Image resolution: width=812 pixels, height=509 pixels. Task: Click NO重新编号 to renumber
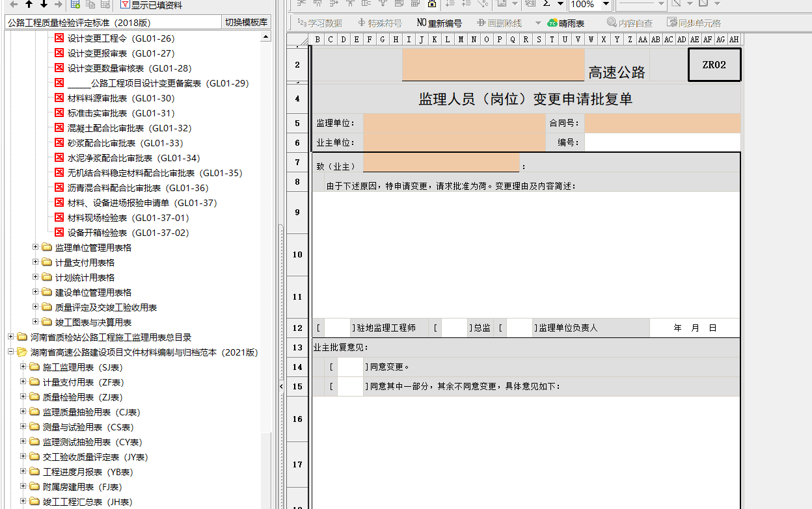click(x=439, y=23)
